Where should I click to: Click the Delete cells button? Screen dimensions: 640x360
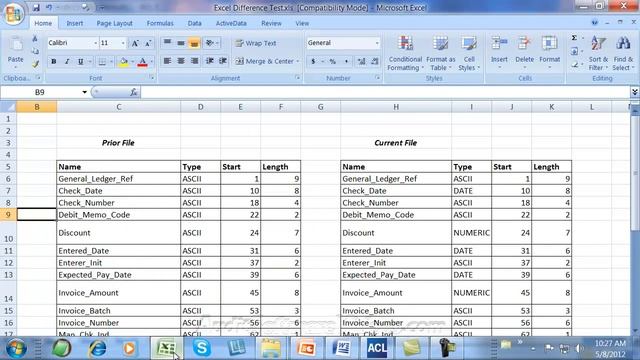point(524,51)
